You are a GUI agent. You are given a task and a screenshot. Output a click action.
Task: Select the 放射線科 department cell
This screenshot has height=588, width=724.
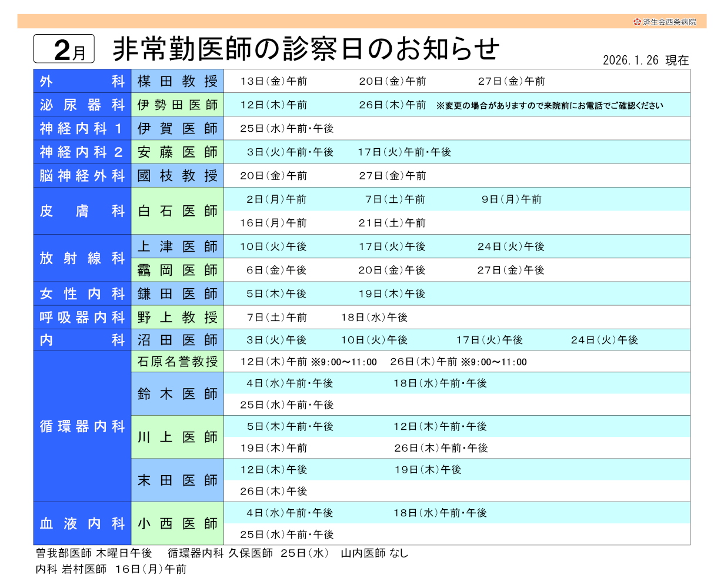82,258
